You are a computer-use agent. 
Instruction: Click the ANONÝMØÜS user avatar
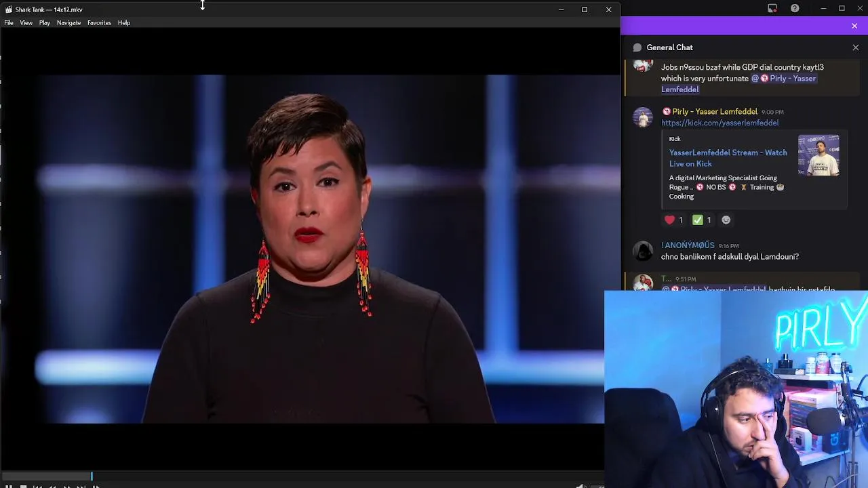643,251
